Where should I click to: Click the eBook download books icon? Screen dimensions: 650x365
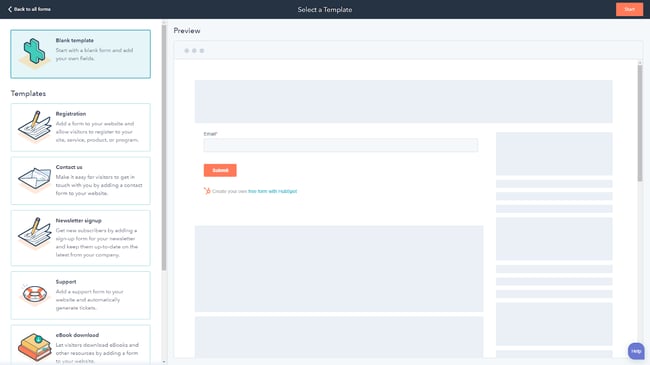click(x=34, y=347)
